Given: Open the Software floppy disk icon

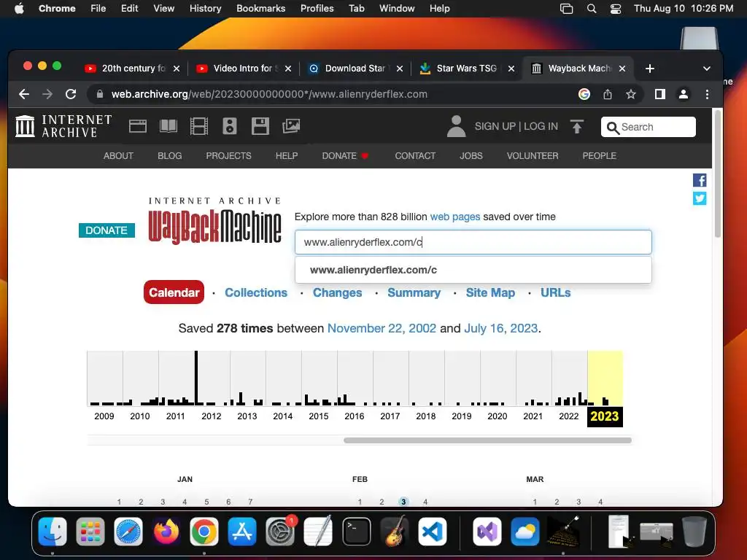Looking at the screenshot, I should pos(260,126).
